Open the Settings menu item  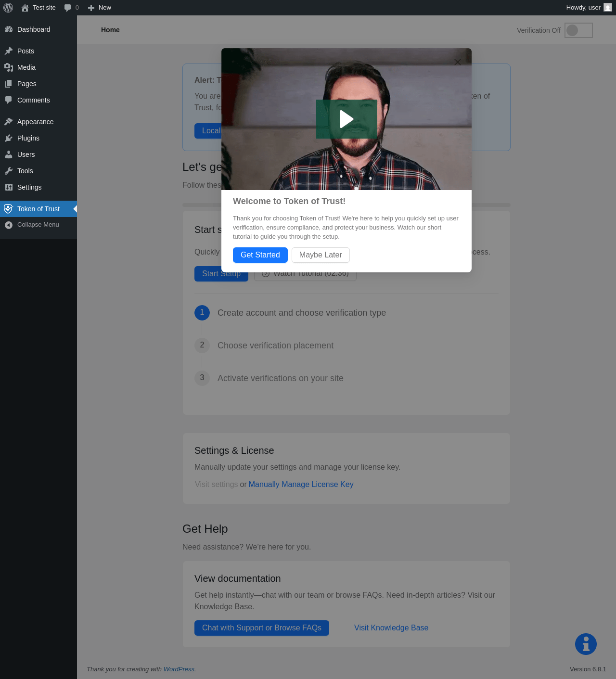coord(29,187)
